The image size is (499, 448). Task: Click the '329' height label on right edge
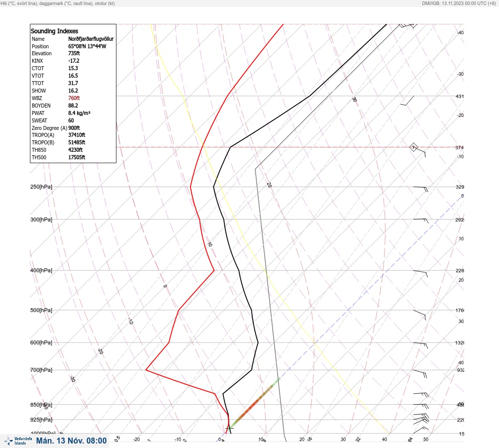460,187
